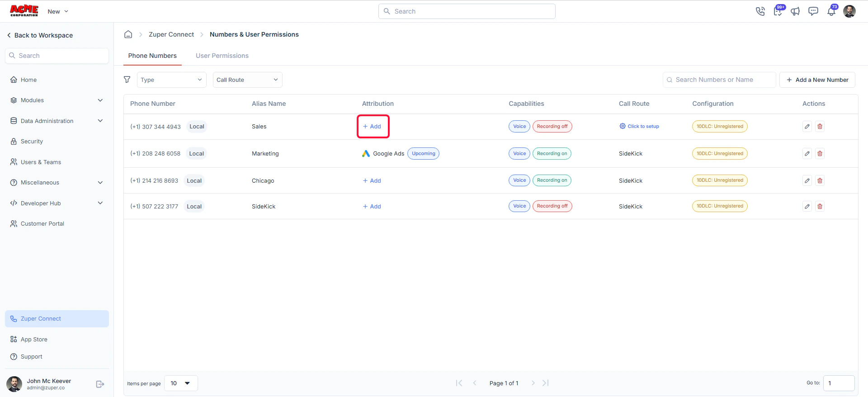
Task: Click the Voice badge in the Sales row
Action: pyautogui.click(x=519, y=127)
